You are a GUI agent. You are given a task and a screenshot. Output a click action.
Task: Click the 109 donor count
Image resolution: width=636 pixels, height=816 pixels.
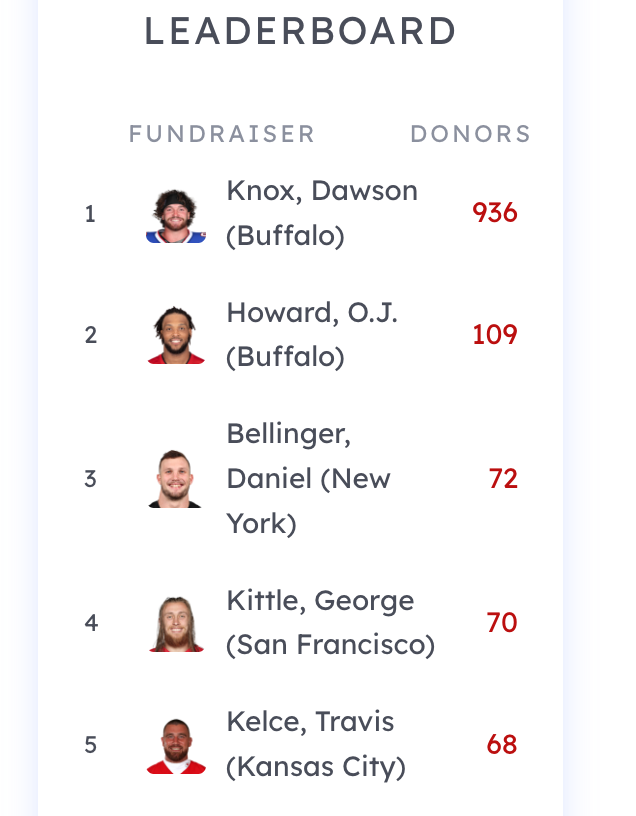[x=494, y=335]
